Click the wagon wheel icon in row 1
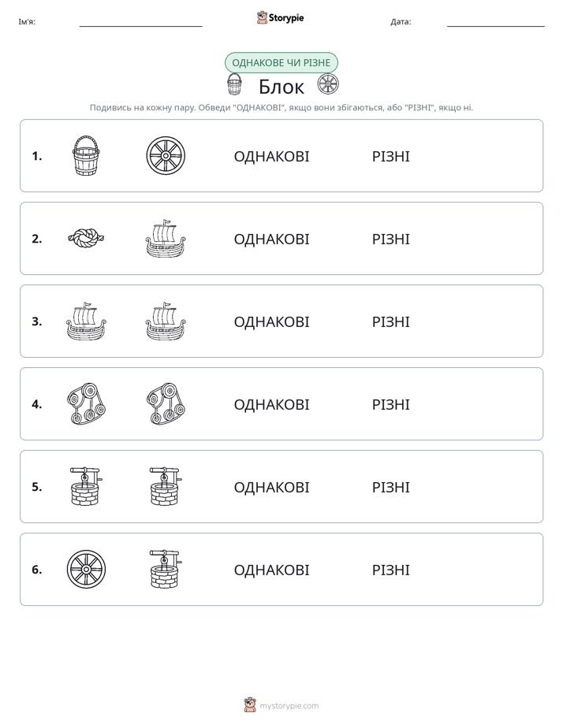This screenshot has height=728, width=563. pyautogui.click(x=166, y=155)
